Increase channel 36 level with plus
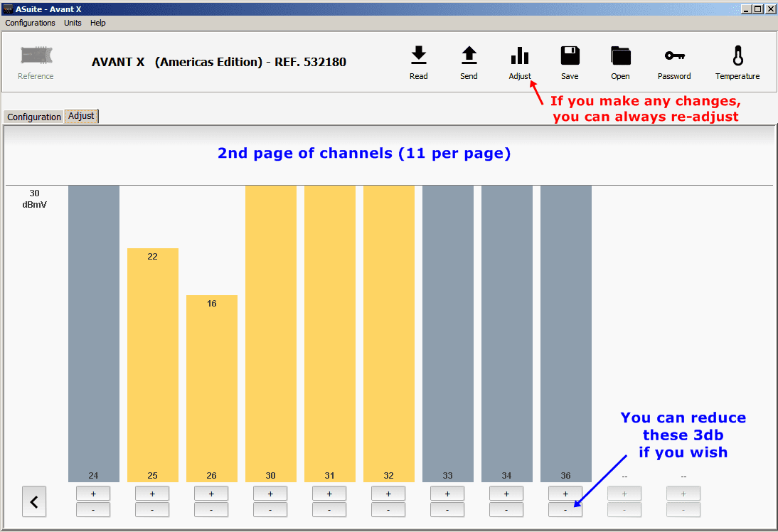Screen dimensions: 778x532 [x=565, y=494]
